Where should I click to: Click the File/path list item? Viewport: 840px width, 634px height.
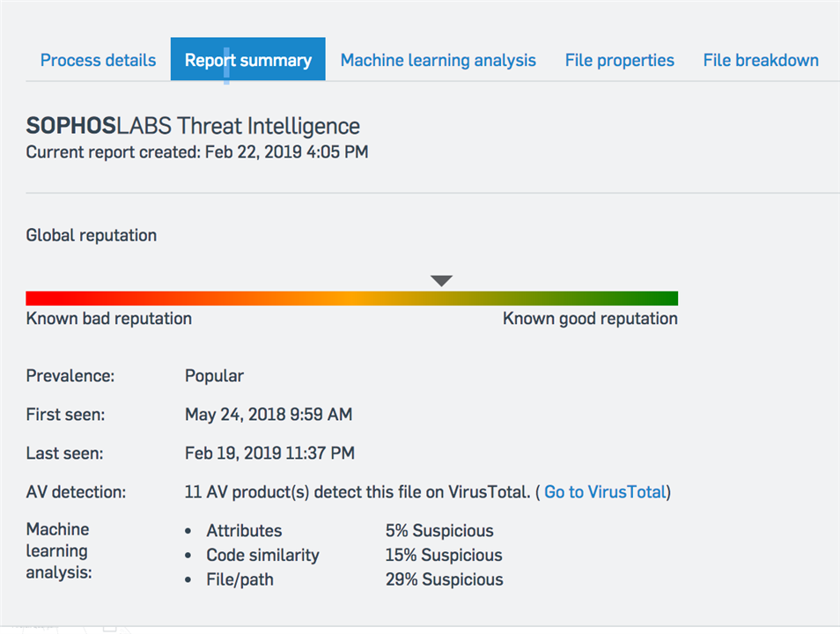coord(240,580)
